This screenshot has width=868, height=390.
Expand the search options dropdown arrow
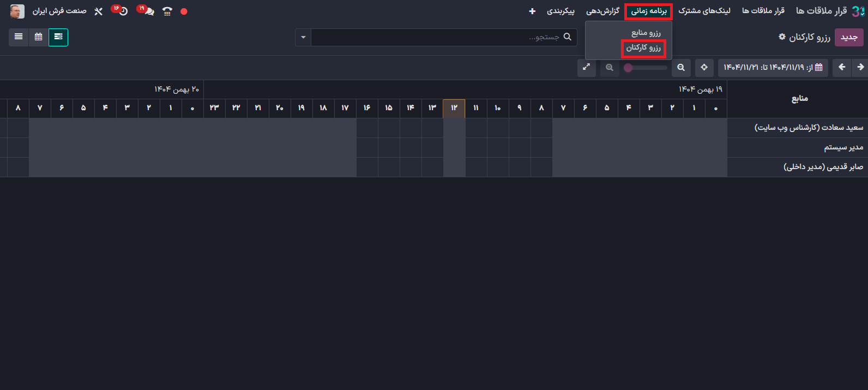303,38
